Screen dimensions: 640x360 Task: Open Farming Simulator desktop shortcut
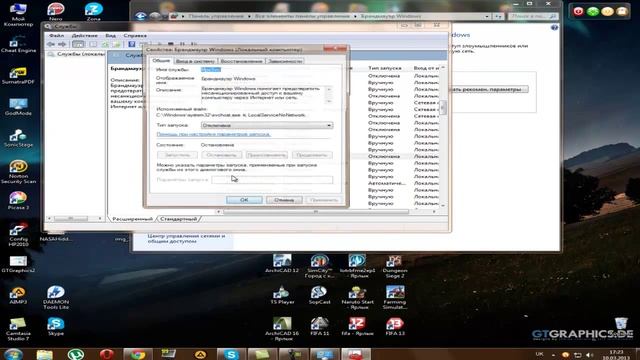[x=395, y=298]
